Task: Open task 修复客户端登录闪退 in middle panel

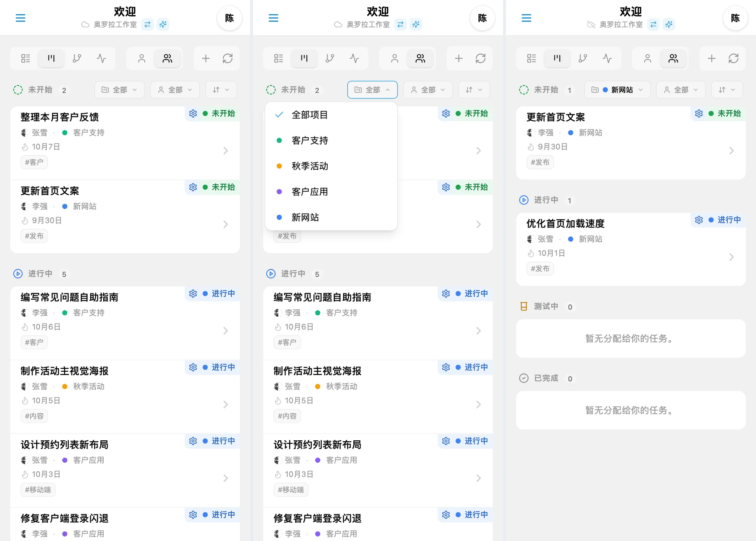Action: [378, 525]
